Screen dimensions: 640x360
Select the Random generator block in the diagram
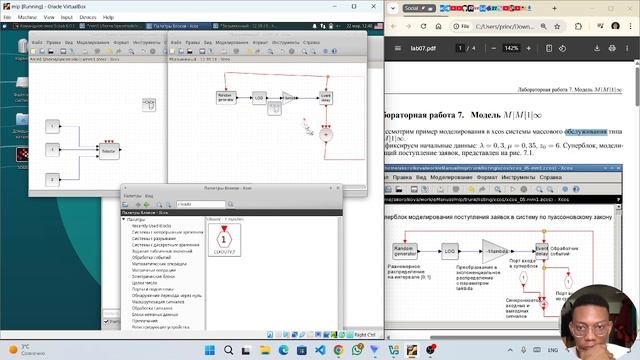pyautogui.click(x=226, y=98)
